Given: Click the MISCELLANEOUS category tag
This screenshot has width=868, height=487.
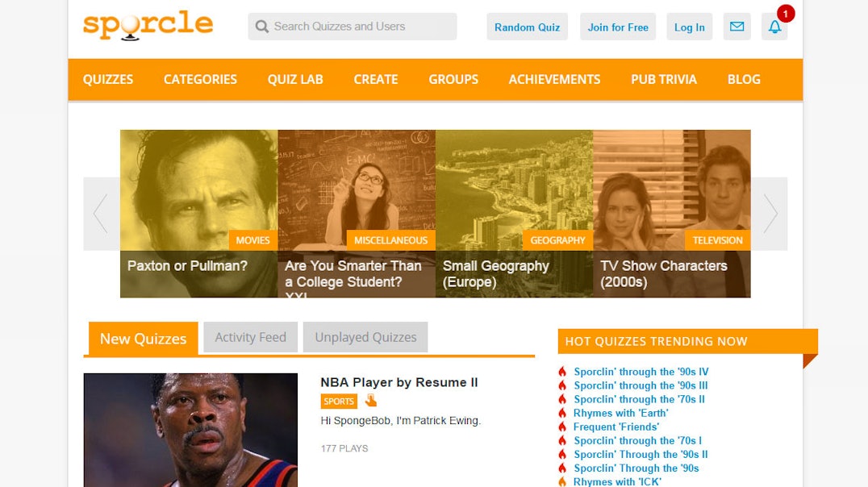Looking at the screenshot, I should tap(390, 240).
